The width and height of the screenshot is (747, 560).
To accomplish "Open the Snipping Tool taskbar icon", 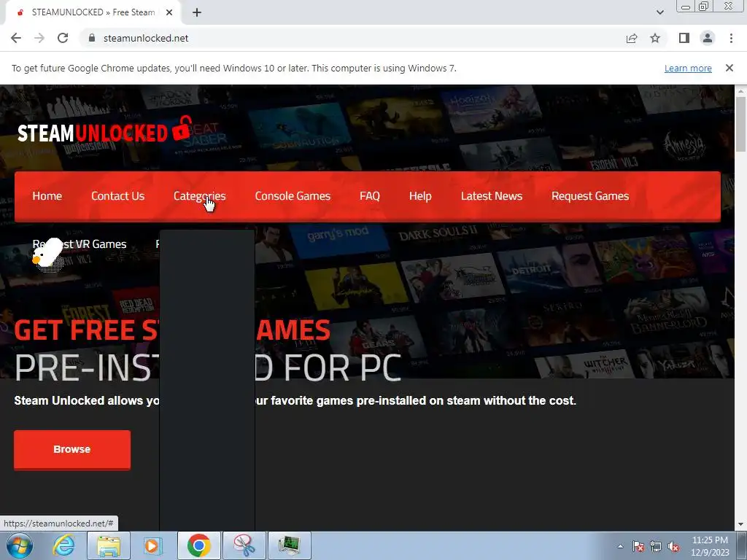I will pos(244,545).
